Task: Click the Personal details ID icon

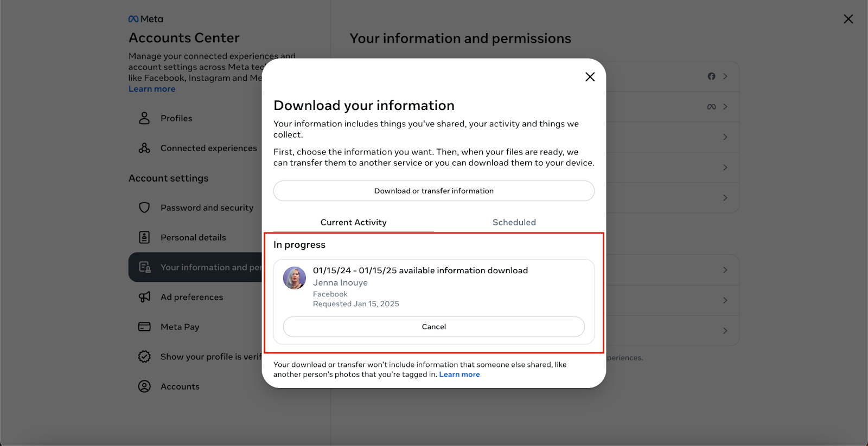Action: coord(144,237)
